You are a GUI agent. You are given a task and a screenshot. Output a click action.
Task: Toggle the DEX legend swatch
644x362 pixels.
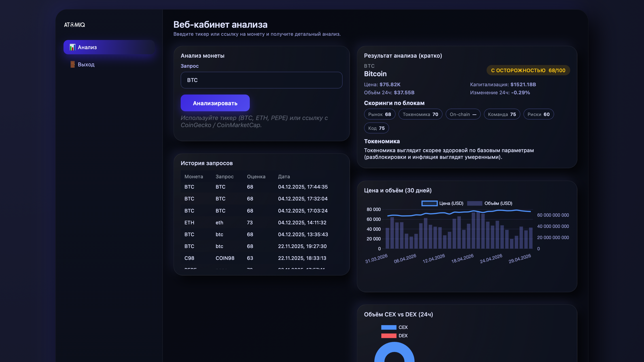(388, 336)
